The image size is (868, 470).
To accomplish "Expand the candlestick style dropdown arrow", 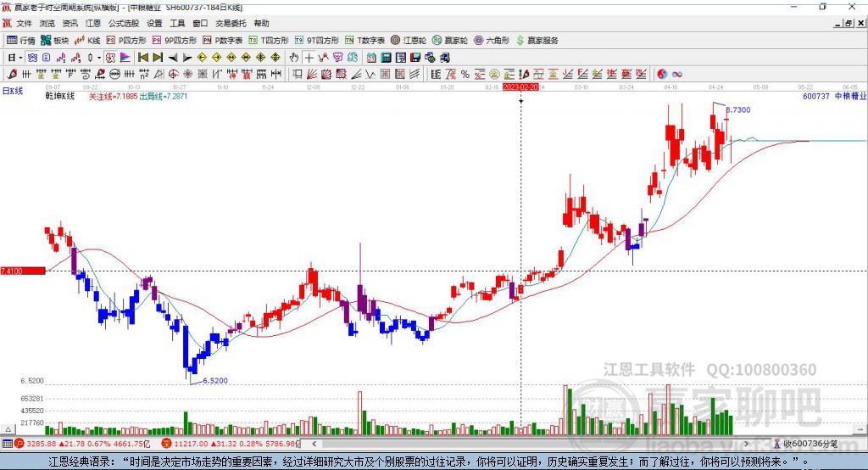I will [x=99, y=58].
